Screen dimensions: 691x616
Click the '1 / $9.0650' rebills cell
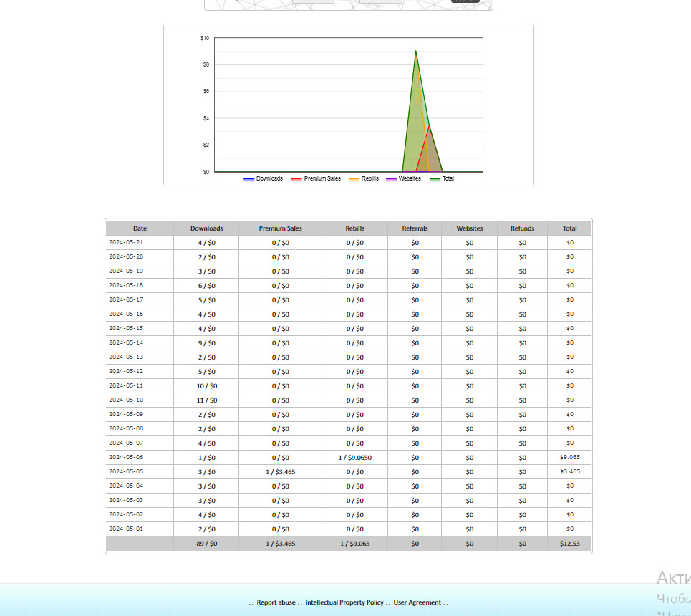click(x=354, y=458)
